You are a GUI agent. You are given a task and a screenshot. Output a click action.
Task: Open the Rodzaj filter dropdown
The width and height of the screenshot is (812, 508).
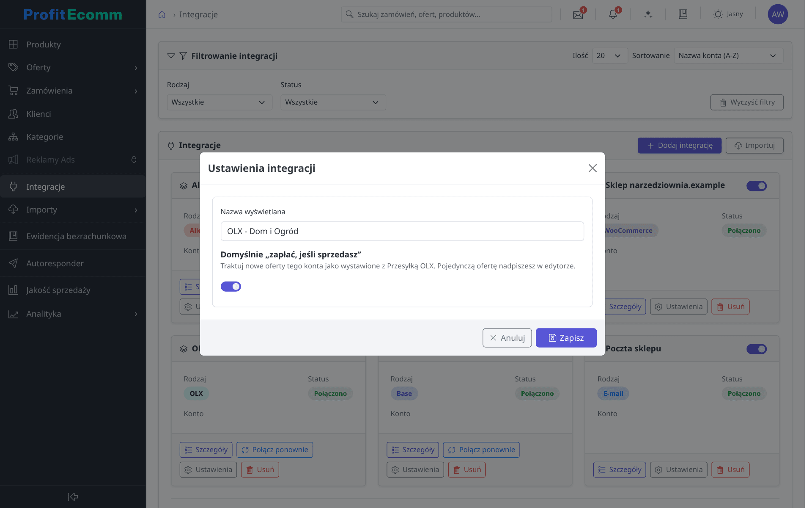click(x=219, y=102)
